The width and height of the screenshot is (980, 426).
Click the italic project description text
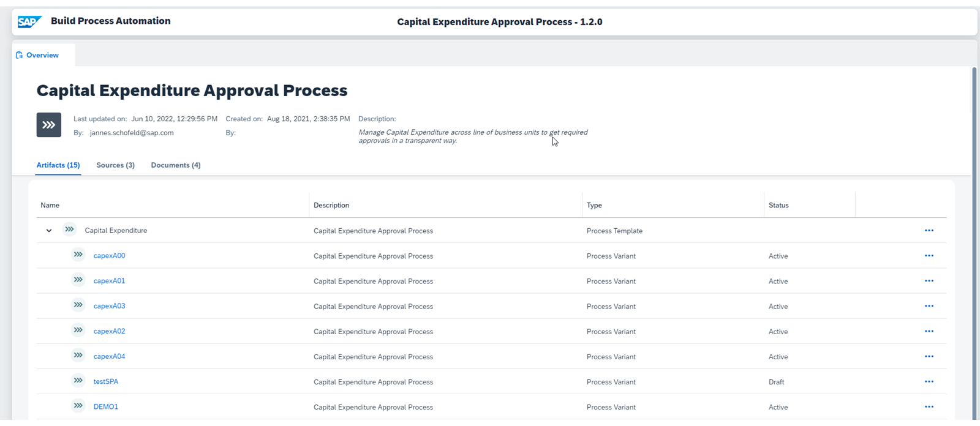(x=473, y=136)
